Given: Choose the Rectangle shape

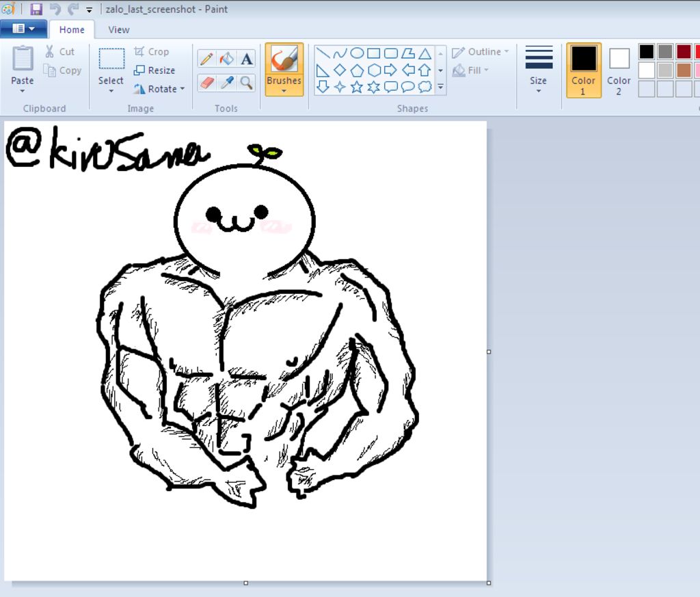Looking at the screenshot, I should tap(374, 53).
